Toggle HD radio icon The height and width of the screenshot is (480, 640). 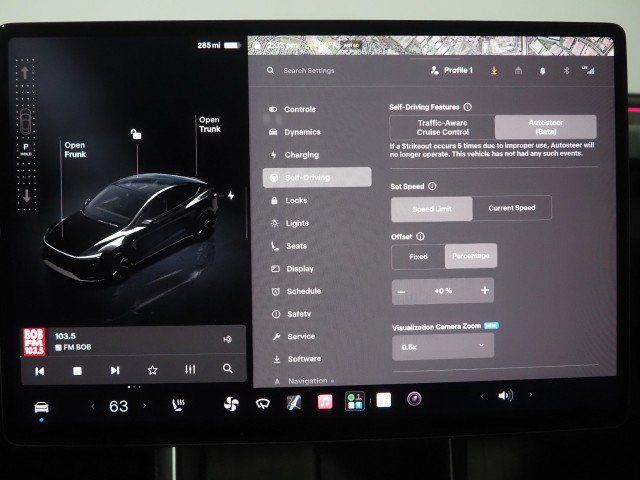point(227,339)
